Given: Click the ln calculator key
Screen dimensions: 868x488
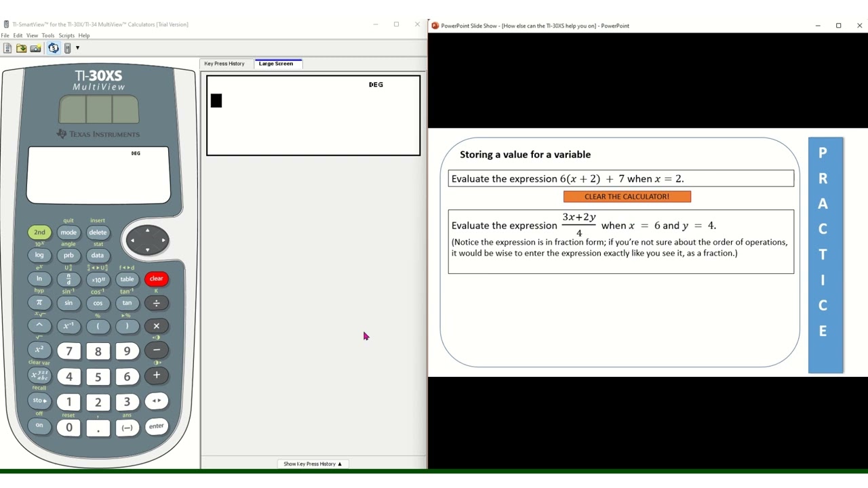Looking at the screenshot, I should click(x=39, y=279).
